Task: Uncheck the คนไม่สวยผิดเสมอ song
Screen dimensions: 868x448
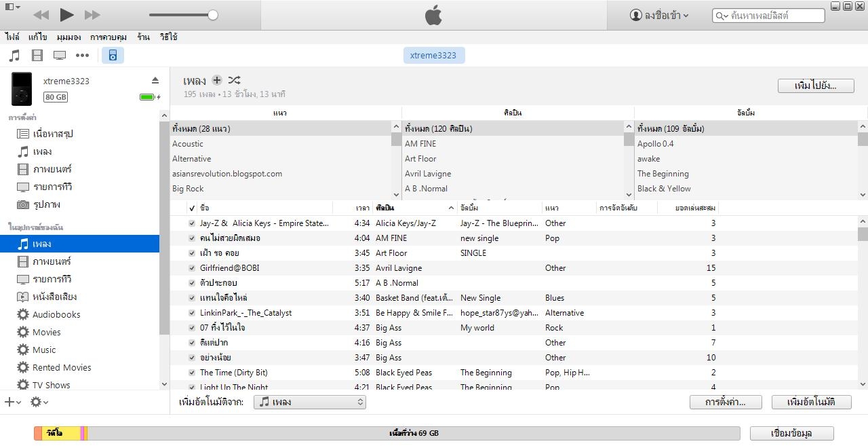Action: 192,238
